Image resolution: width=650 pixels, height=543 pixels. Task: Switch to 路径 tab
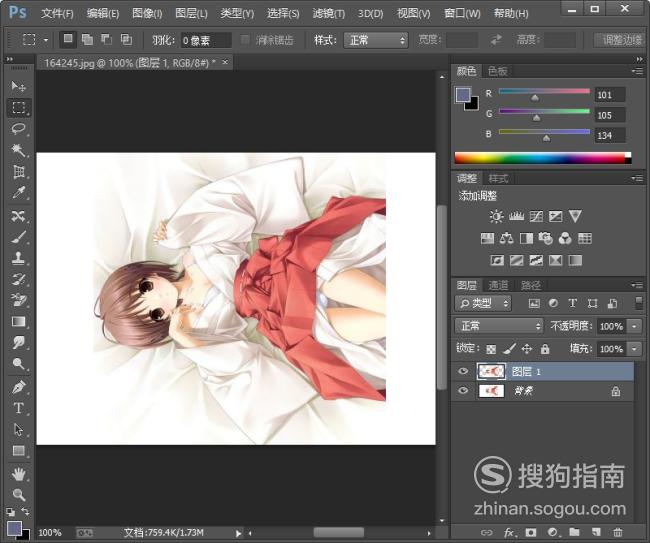[x=531, y=285]
